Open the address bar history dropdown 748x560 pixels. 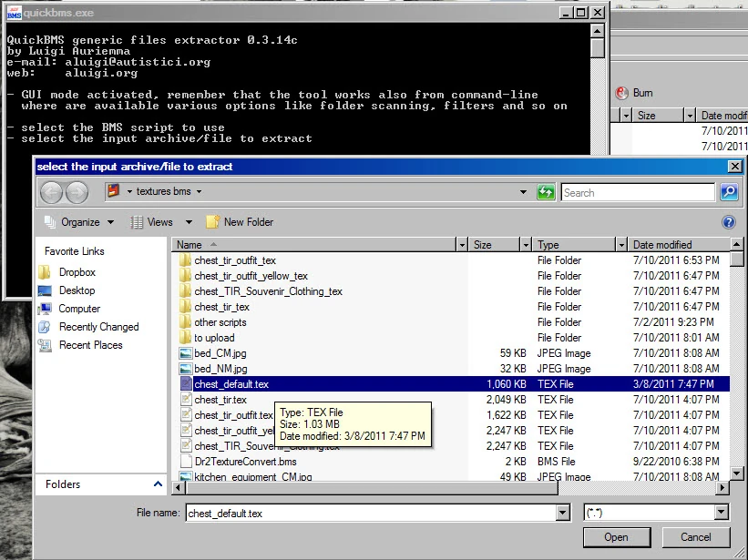pos(523,192)
